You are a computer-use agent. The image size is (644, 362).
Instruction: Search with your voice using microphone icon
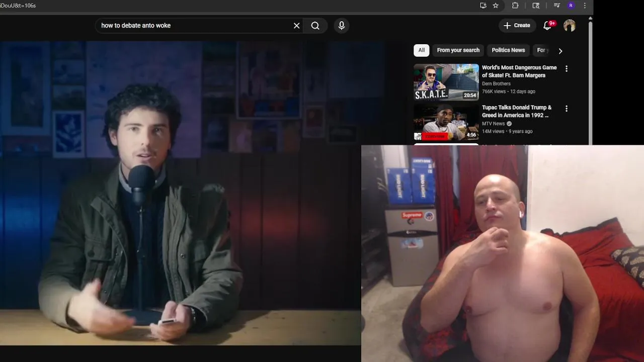342,26
